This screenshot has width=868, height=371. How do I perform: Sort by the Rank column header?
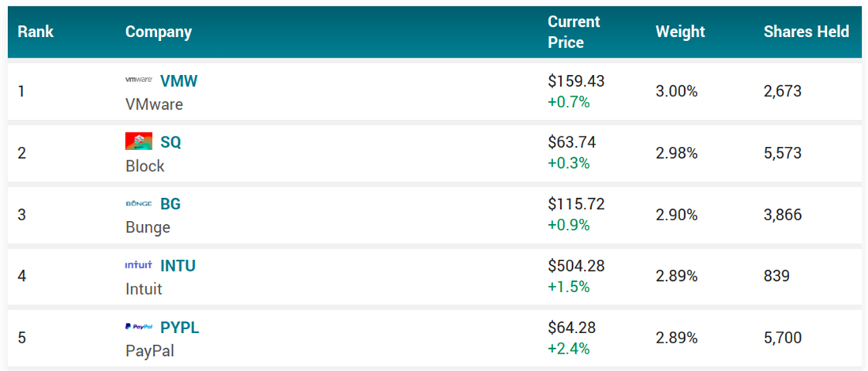[x=36, y=32]
